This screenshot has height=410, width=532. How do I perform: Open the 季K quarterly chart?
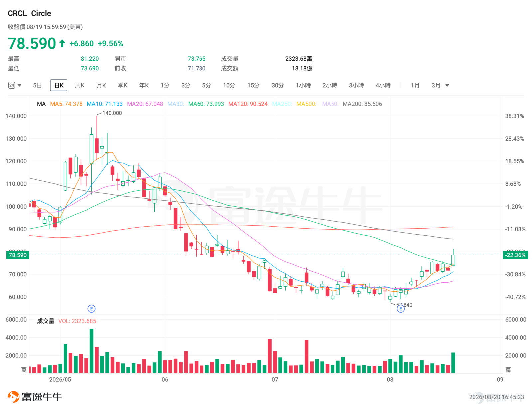[123, 85]
